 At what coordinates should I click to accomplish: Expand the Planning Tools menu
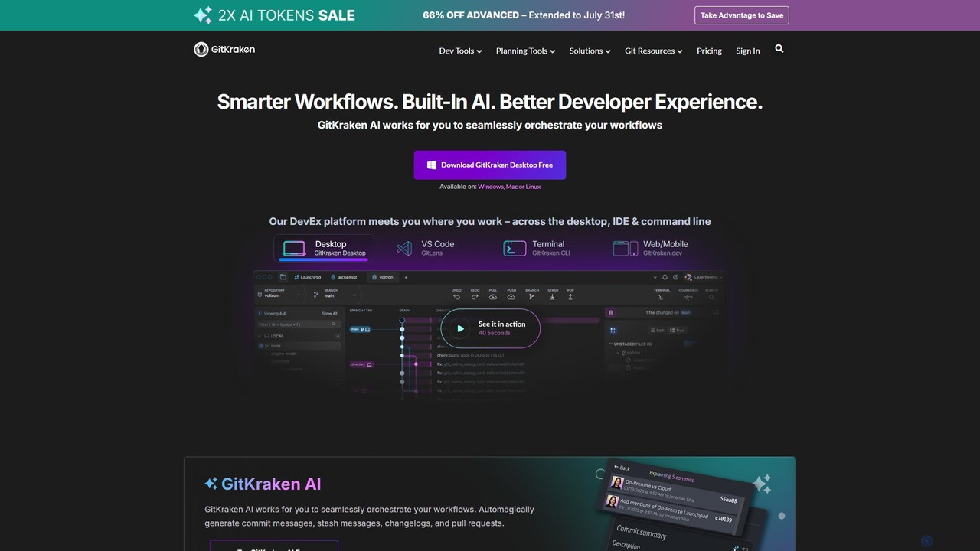(525, 51)
